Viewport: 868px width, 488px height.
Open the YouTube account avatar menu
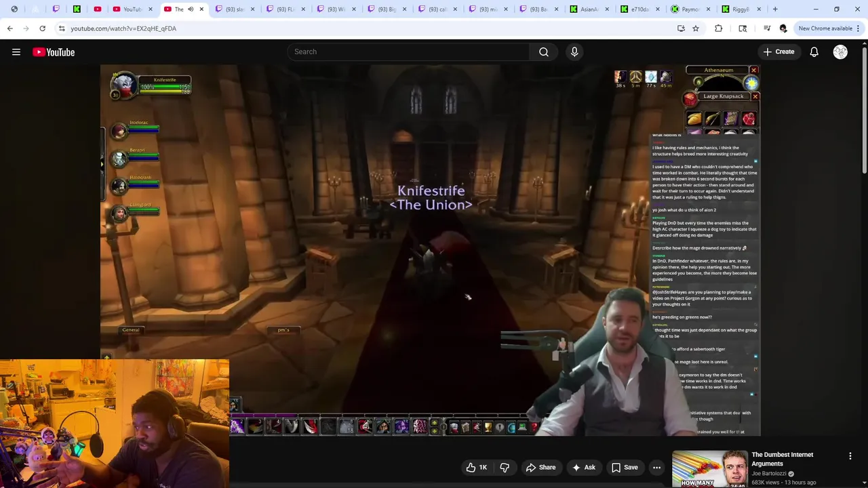[x=840, y=52]
